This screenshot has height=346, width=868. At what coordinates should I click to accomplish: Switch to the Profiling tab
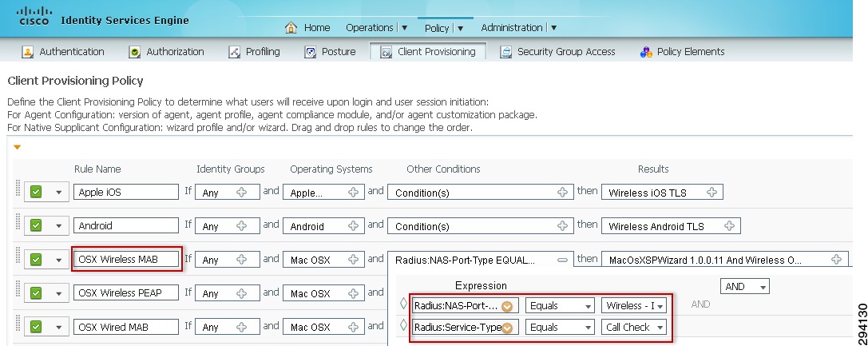255,51
